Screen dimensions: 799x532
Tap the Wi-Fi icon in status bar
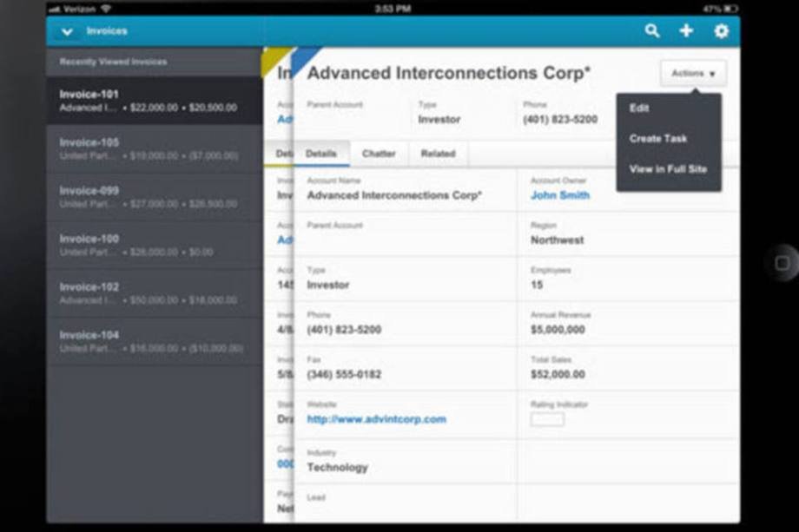[106, 8]
